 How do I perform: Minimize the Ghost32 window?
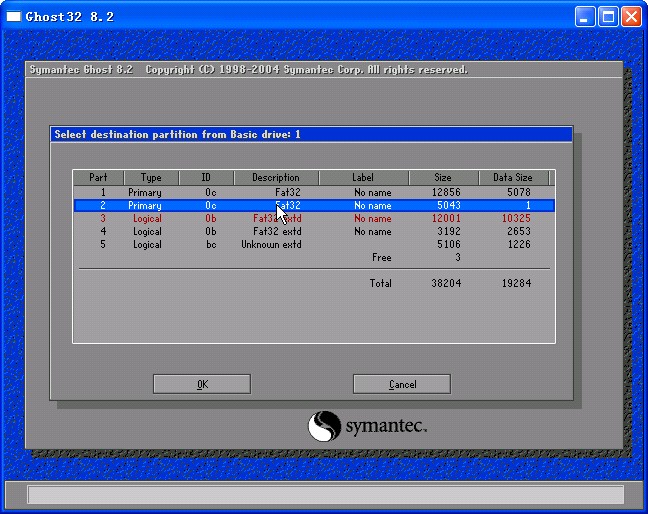click(x=586, y=17)
